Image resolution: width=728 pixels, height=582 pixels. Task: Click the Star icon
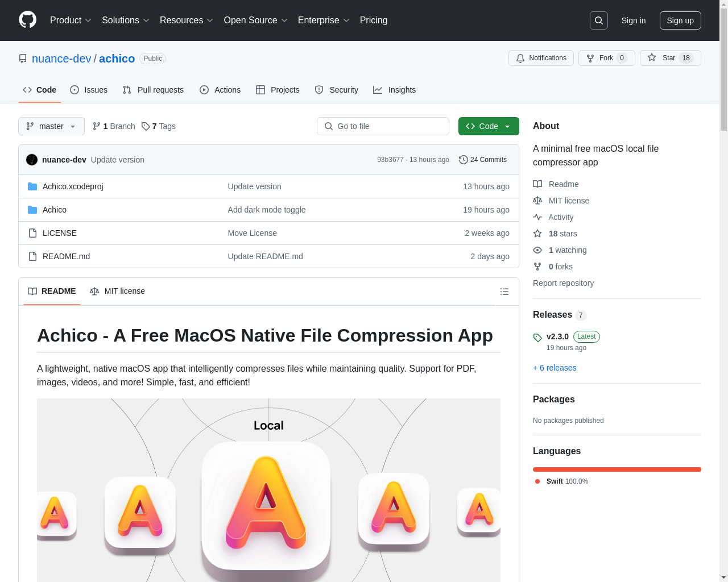pyautogui.click(x=652, y=57)
